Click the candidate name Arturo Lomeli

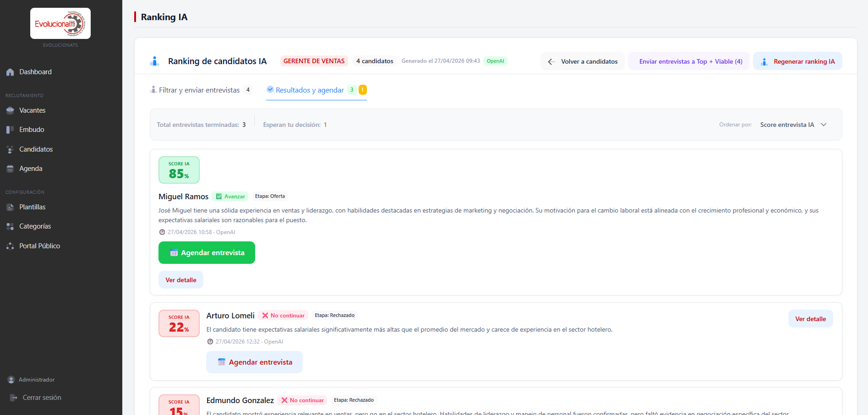coord(230,316)
